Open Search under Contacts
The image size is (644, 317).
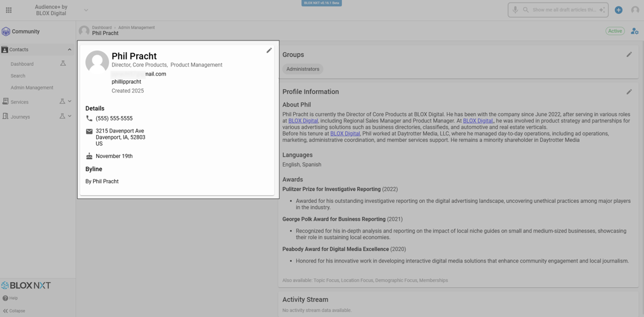(18, 76)
